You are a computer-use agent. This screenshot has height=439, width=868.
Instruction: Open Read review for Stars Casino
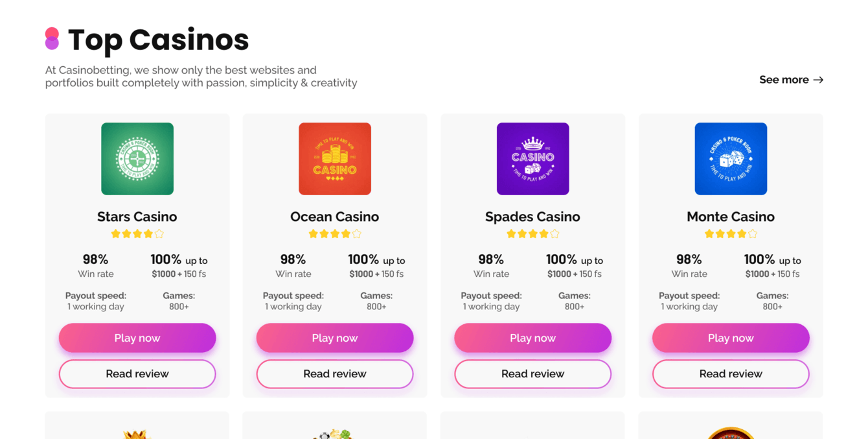[137, 374]
